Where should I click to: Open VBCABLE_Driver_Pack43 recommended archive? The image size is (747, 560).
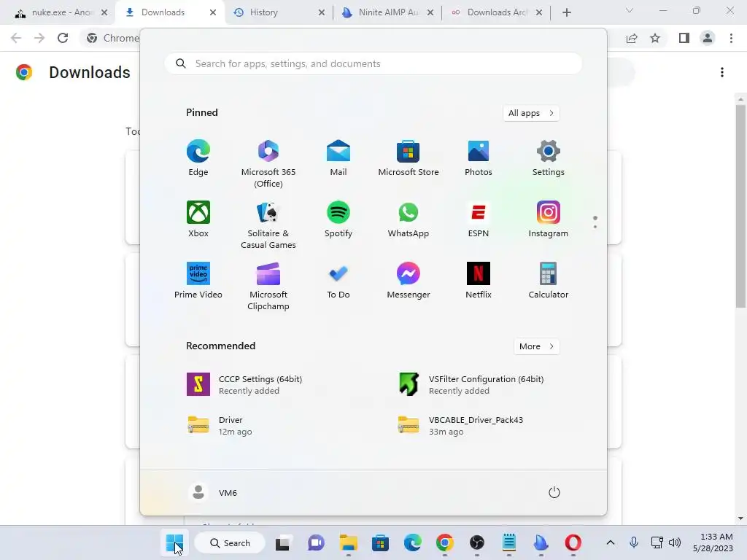coord(460,425)
